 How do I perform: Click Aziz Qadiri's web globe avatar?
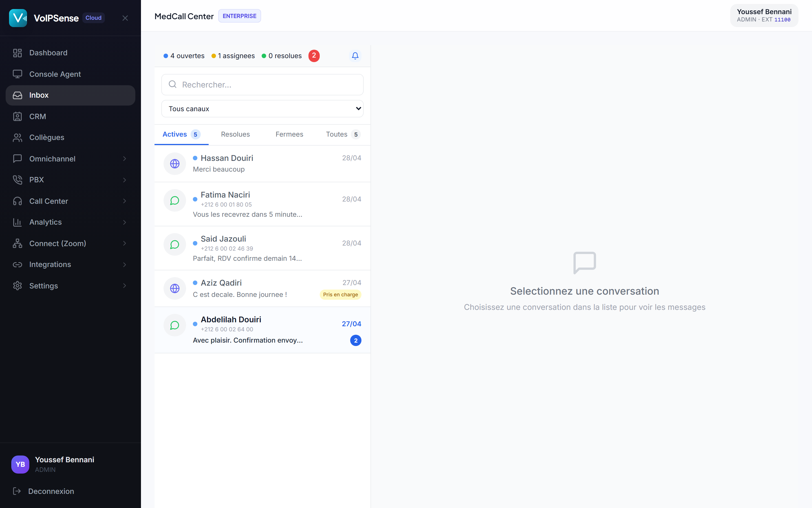175,288
